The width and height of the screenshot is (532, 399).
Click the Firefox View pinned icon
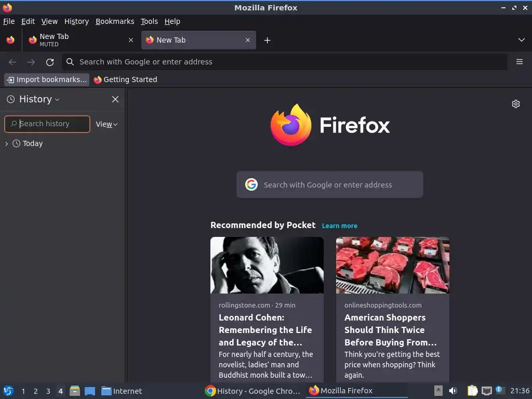tap(10, 40)
